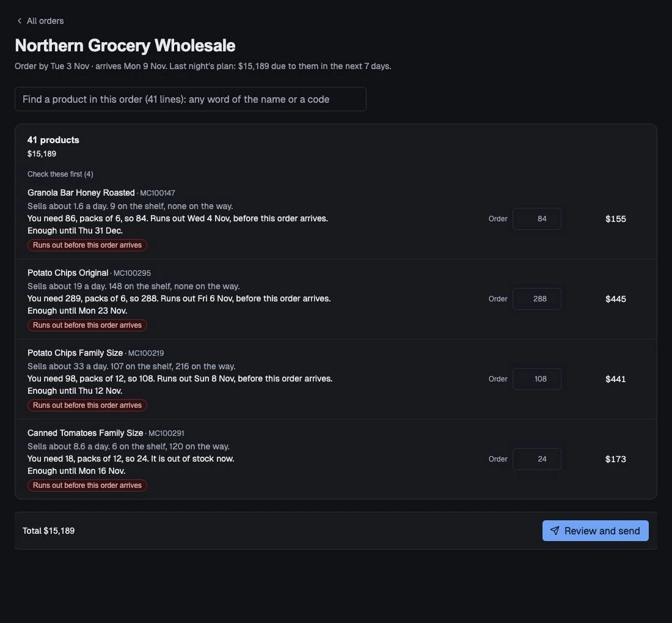Click the order deadline subtitle under the title
672x623 pixels.
tap(203, 67)
